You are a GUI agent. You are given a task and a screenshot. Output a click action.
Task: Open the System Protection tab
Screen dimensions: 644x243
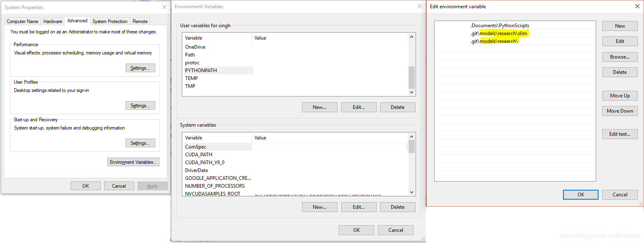point(110,21)
